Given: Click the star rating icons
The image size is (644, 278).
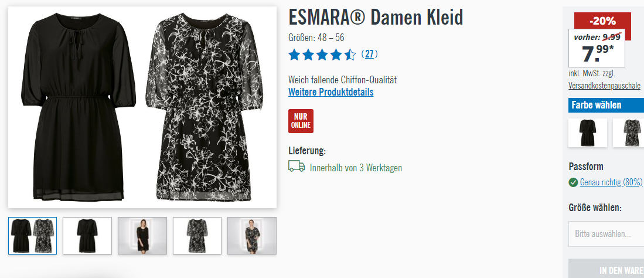Looking at the screenshot, I should click(x=322, y=55).
